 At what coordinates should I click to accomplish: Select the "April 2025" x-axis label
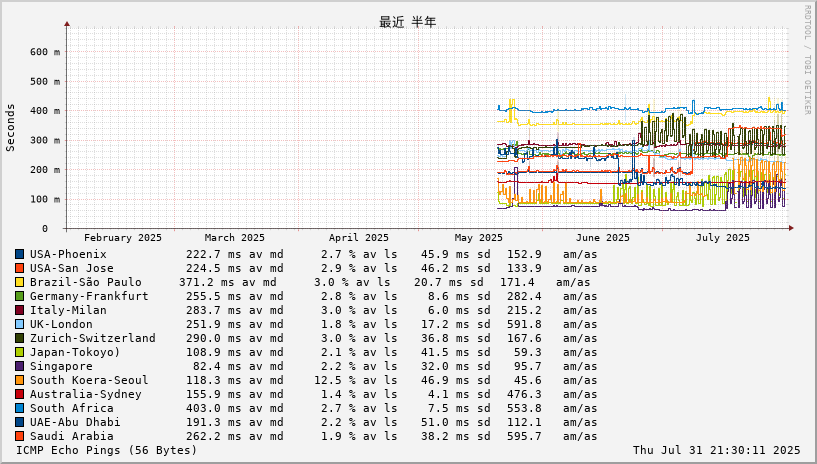tap(358, 238)
